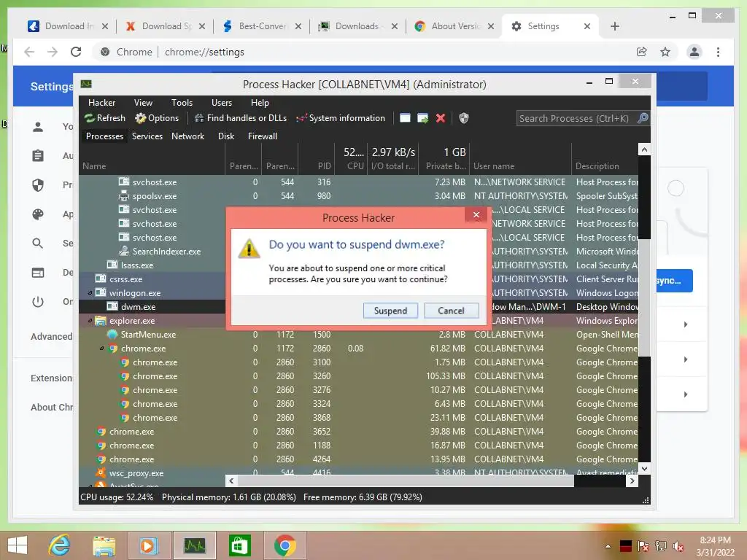Reload the Chrome page
The image size is (747, 560).
coord(76,52)
